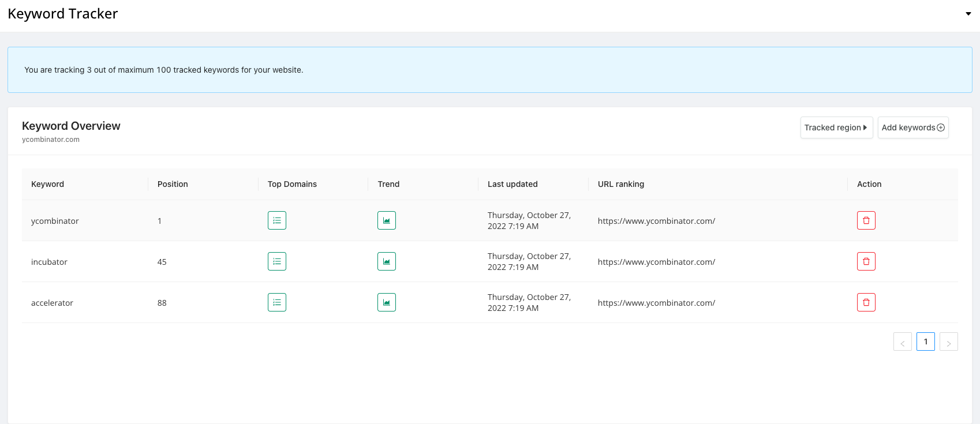This screenshot has height=424, width=980.
Task: Open the Tracked region dropdown
Action: click(836, 127)
